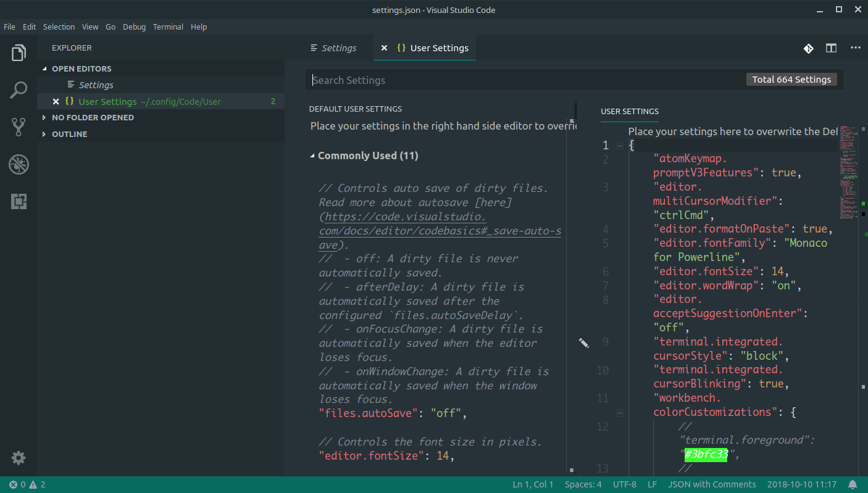
Task: Click the notifications bell icon
Action: [853, 484]
